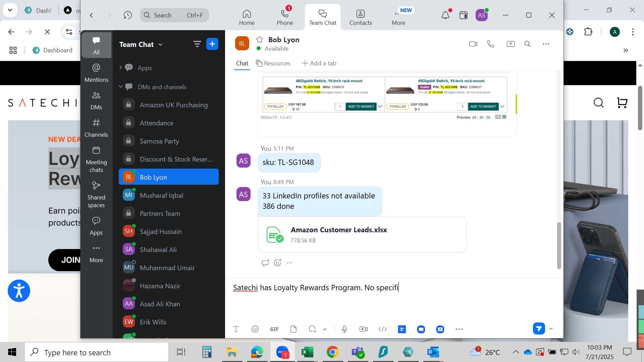Open chat with Hazama Nazir

point(169,286)
